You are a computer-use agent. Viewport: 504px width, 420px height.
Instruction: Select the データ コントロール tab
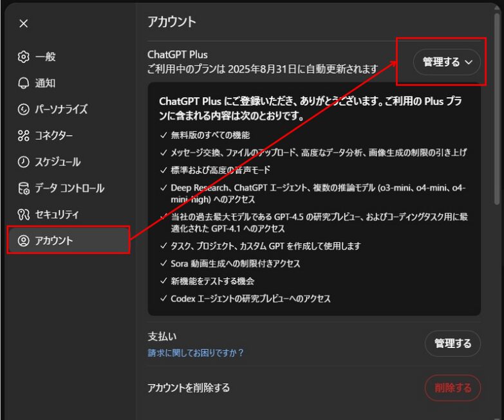(x=68, y=188)
